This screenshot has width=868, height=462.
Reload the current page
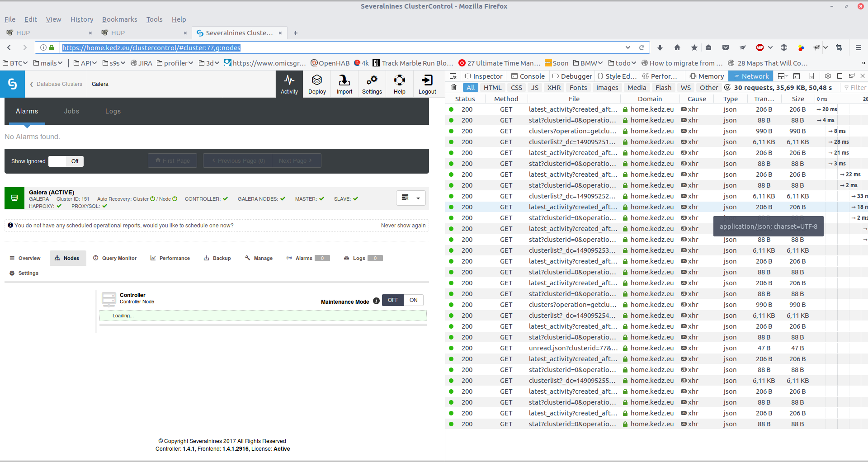[x=642, y=47]
